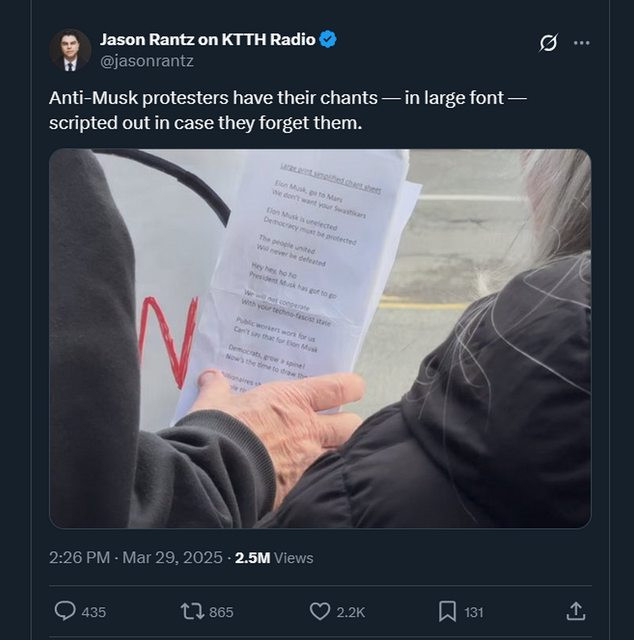Viewport: 634px width, 640px height.
Task: Click the 865 reposts count
Action: (x=221, y=612)
